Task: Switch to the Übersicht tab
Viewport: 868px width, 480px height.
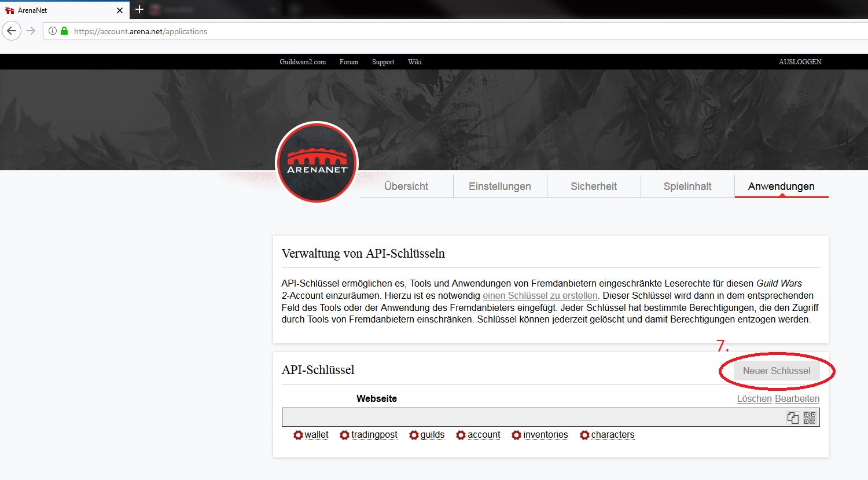Action: [x=406, y=186]
